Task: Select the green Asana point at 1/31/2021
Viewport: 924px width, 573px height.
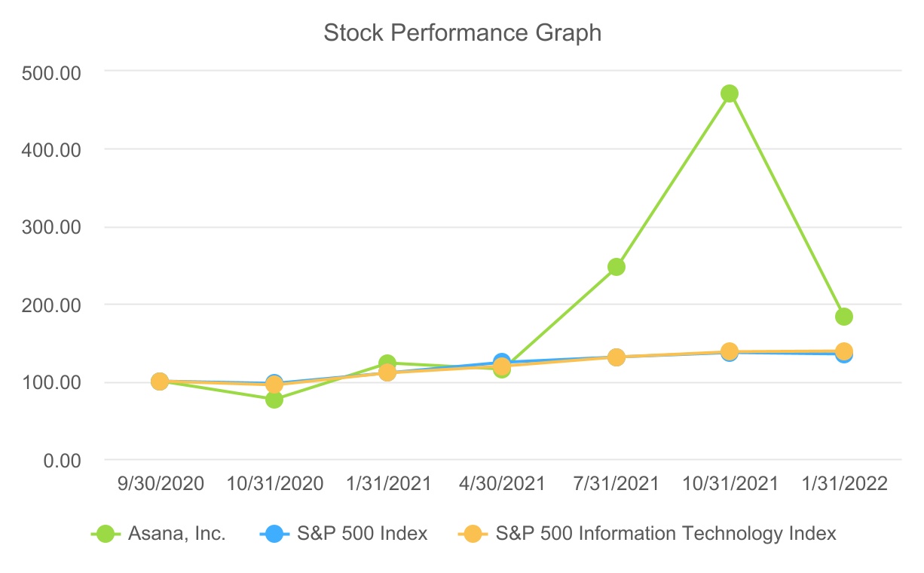Action: click(x=387, y=363)
